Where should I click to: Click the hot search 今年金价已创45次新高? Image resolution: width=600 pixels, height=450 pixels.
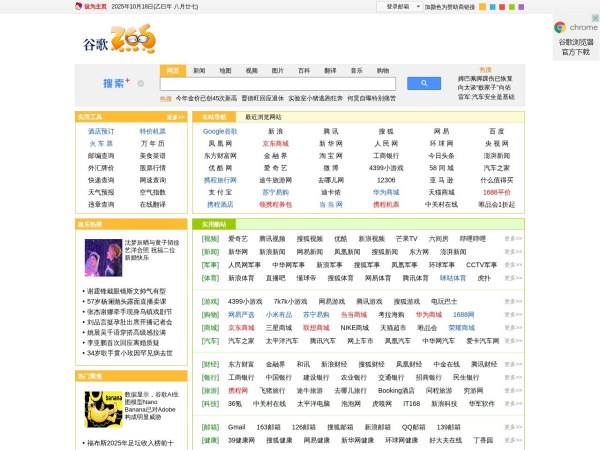pos(206,98)
